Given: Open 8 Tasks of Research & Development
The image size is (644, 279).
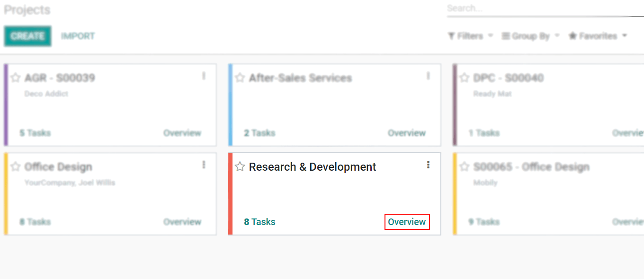Looking at the screenshot, I should [259, 222].
